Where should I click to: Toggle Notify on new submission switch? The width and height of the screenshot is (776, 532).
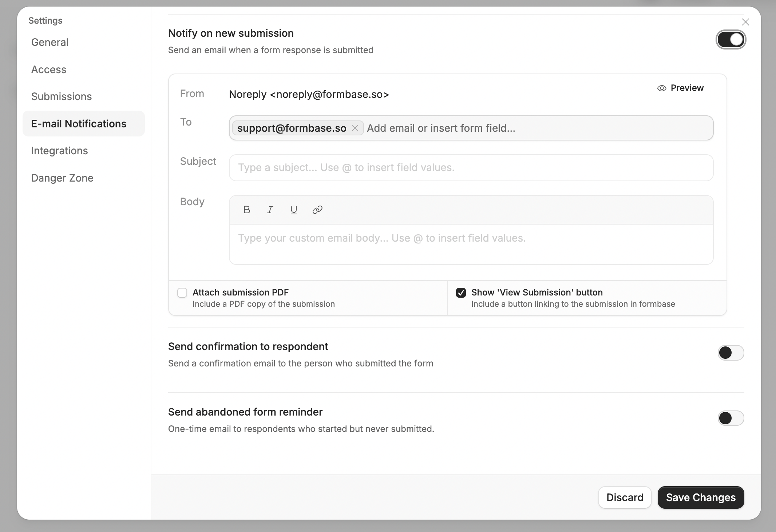[x=731, y=40]
